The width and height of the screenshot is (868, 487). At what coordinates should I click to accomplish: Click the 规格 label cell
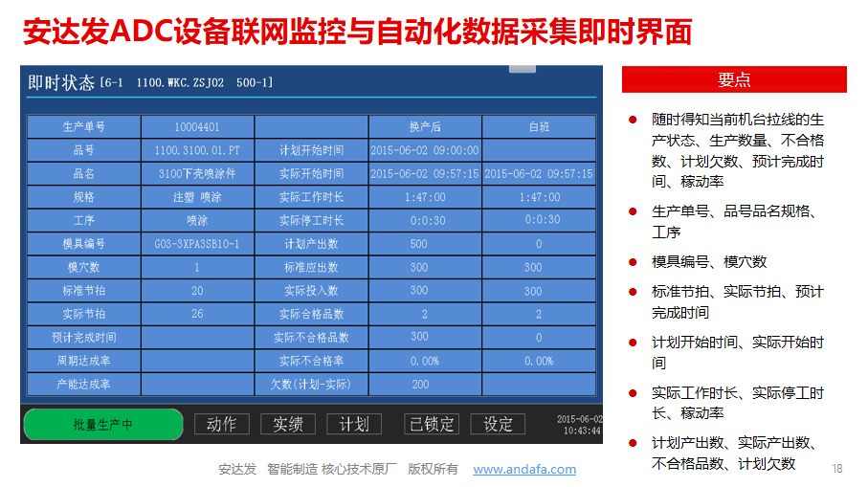click(83, 197)
